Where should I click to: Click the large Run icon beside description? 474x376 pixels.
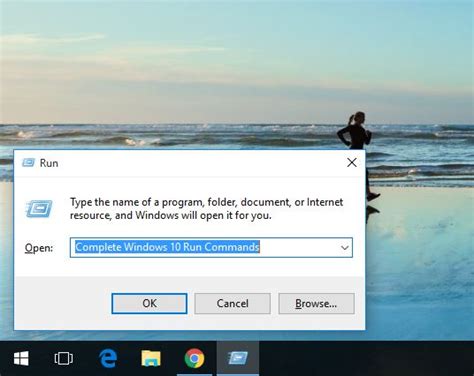pyautogui.click(x=39, y=209)
